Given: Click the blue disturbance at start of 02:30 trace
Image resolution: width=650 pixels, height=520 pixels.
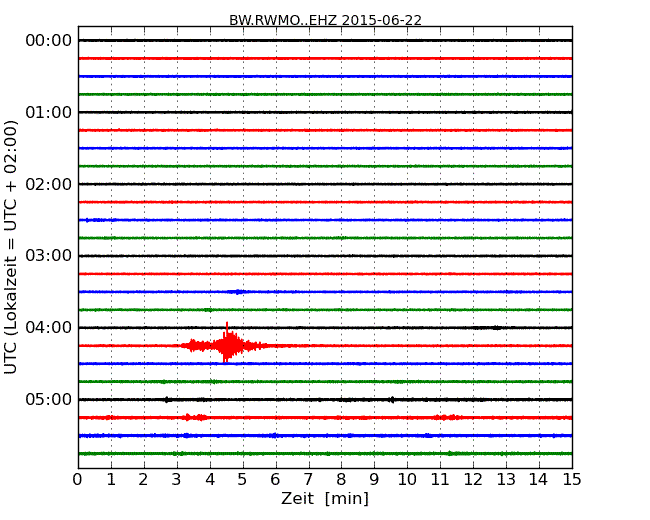Looking at the screenshot, I should click(x=95, y=220).
